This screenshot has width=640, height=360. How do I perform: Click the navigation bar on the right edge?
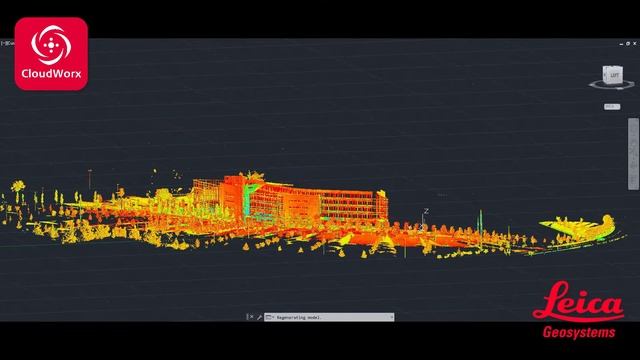tap(633, 154)
